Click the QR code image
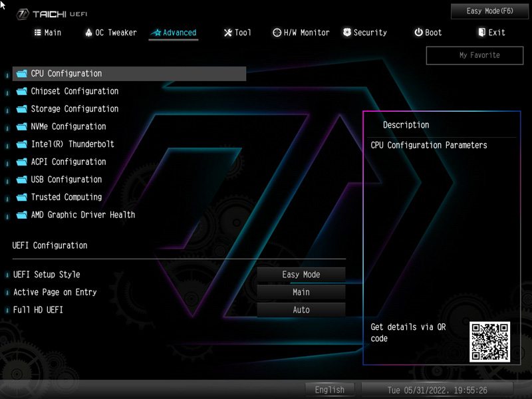 coord(489,342)
